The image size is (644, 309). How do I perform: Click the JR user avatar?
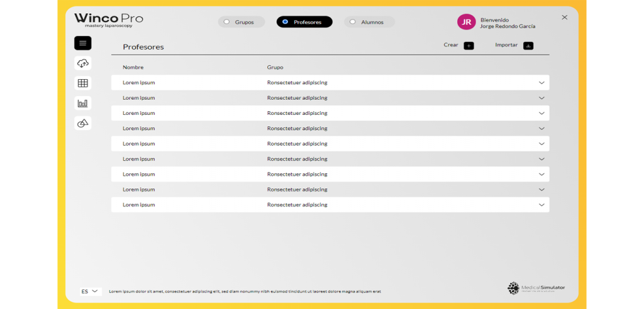466,22
